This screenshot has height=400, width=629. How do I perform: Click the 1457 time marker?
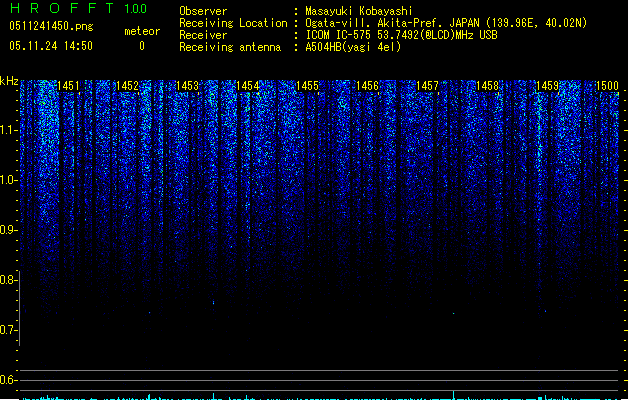tap(427, 86)
